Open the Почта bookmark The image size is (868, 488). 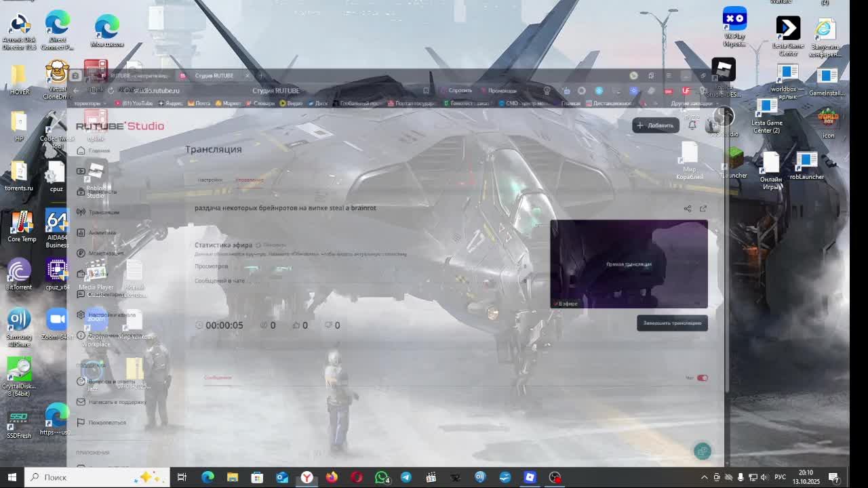coord(199,104)
